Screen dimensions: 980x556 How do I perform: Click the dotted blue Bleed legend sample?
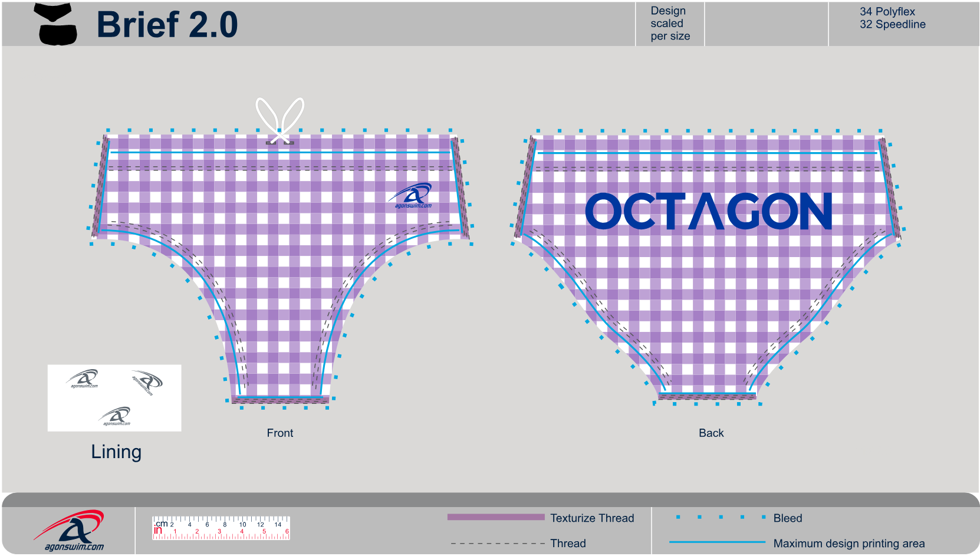[x=721, y=517]
